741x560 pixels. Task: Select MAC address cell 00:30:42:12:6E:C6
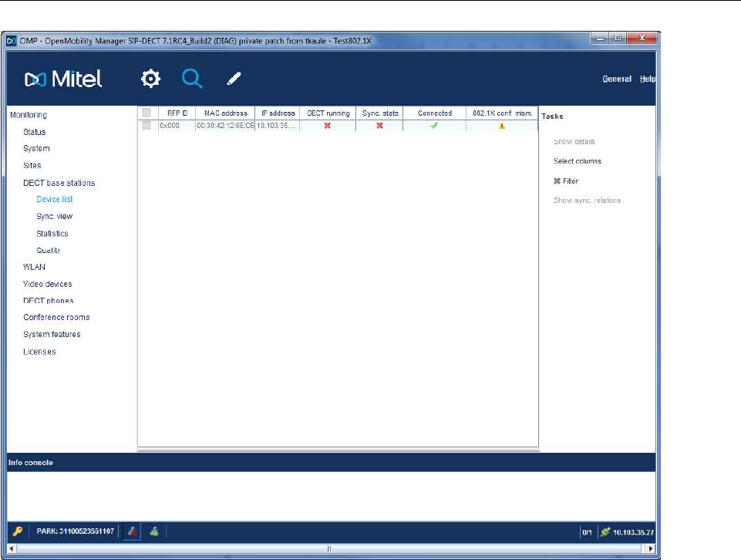225,126
